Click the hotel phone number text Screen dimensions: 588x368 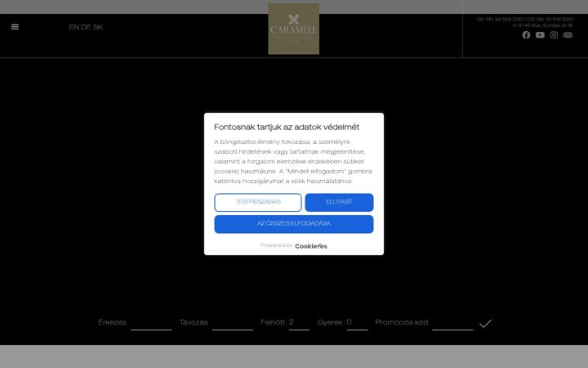[525, 19]
